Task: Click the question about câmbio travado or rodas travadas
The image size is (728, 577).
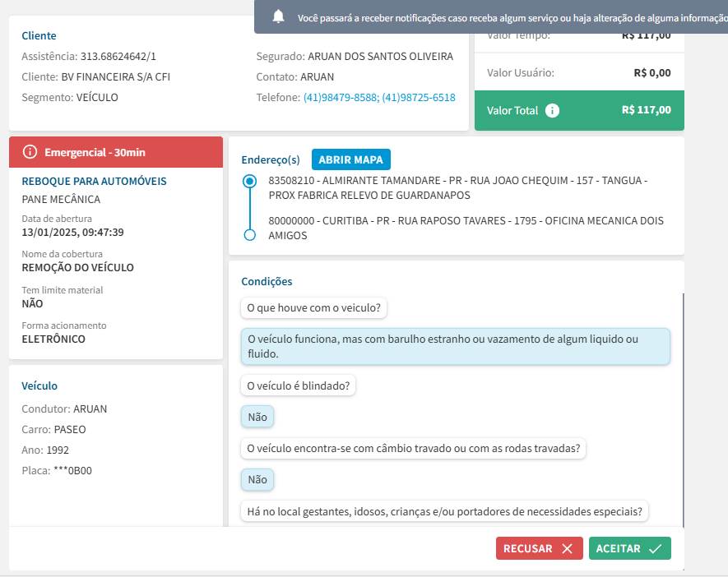Action: point(413,449)
